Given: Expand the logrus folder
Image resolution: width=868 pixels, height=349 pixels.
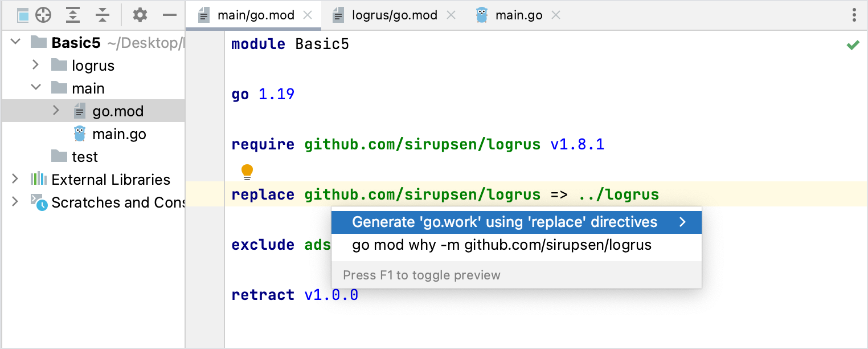Looking at the screenshot, I should click(x=35, y=65).
